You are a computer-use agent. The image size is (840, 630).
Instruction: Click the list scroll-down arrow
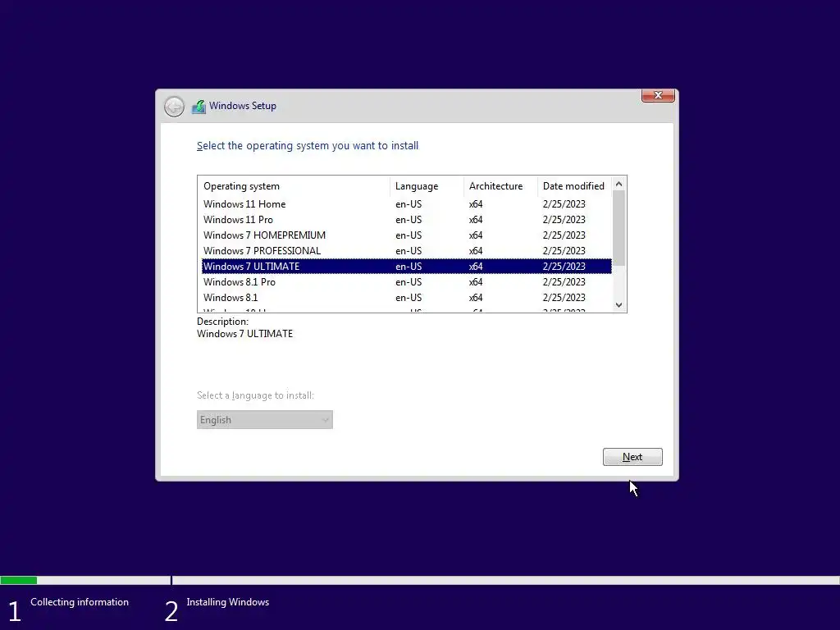tap(619, 305)
